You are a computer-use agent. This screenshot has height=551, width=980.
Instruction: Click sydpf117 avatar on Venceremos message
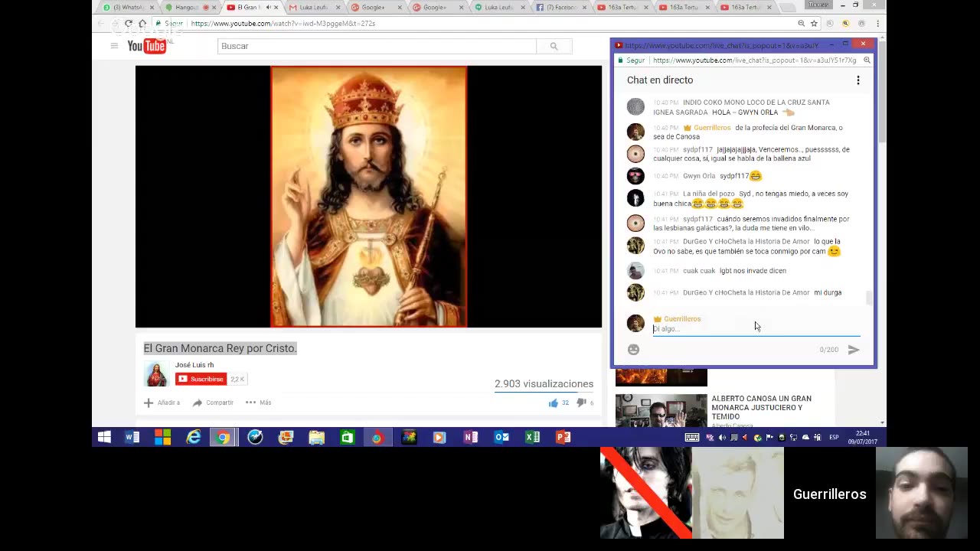pyautogui.click(x=635, y=154)
